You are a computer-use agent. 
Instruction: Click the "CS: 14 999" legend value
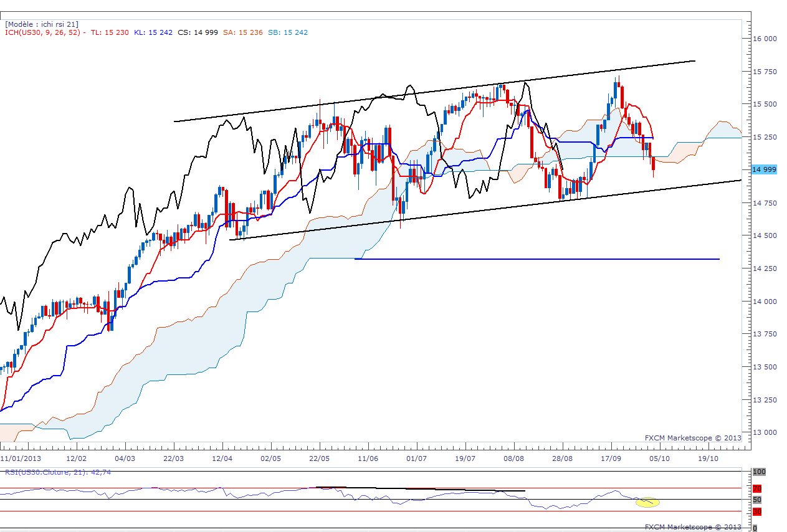(x=198, y=32)
